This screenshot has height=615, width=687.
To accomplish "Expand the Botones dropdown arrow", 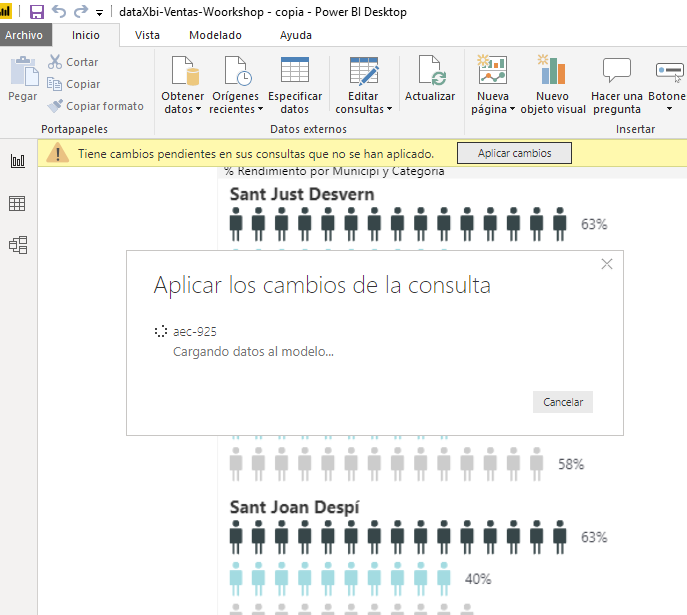I will click(x=669, y=109).
